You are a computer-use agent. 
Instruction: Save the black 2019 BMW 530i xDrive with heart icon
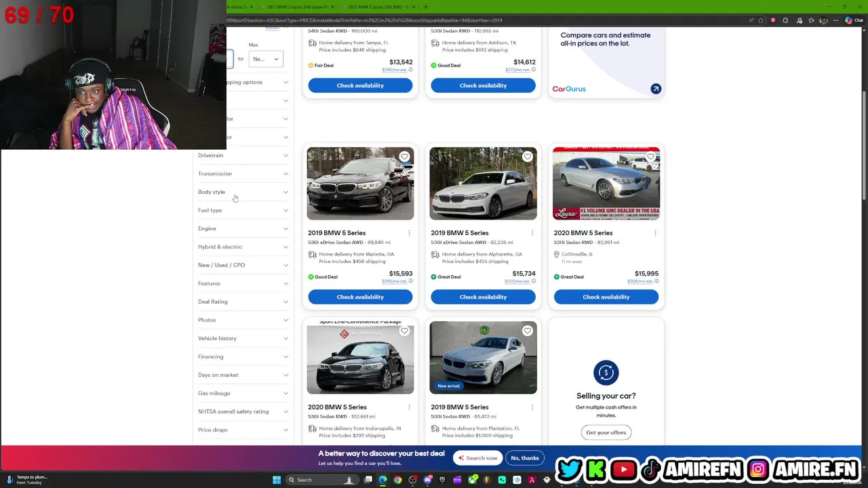(404, 157)
